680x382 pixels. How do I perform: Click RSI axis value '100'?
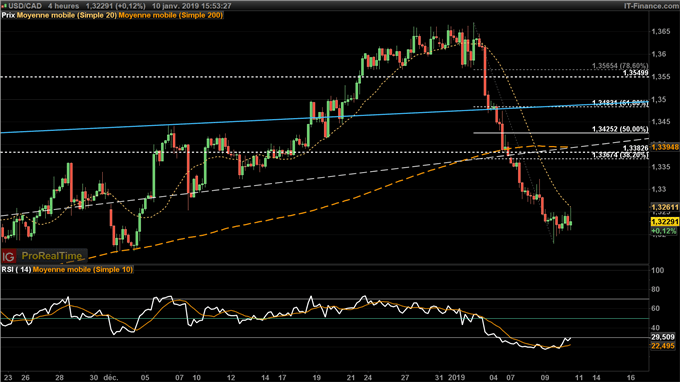click(657, 270)
